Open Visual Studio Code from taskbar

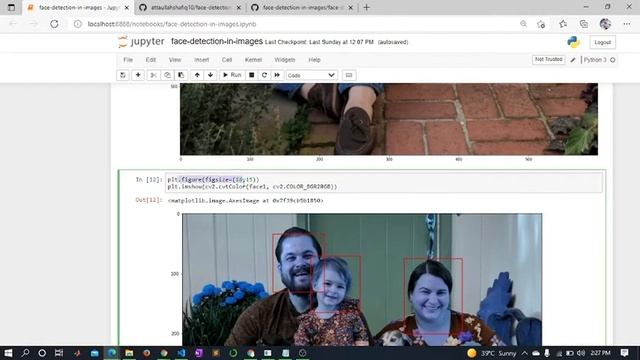coord(182,353)
